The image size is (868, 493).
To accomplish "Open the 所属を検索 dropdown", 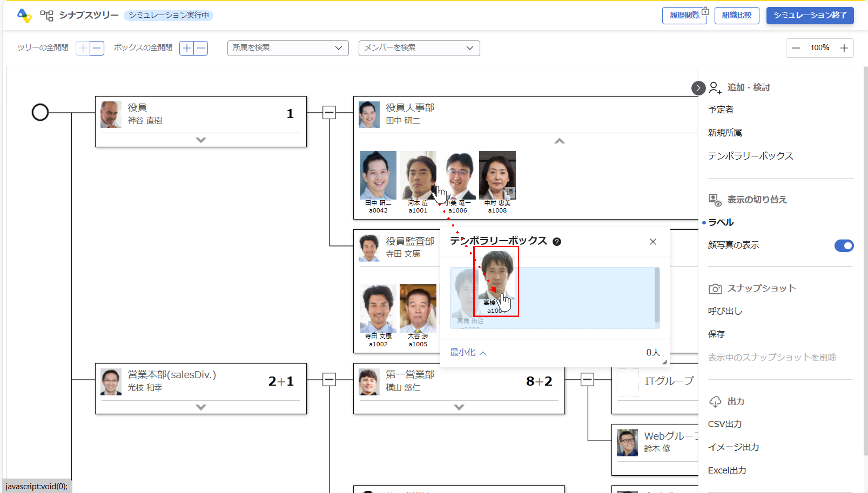I will [x=288, y=48].
